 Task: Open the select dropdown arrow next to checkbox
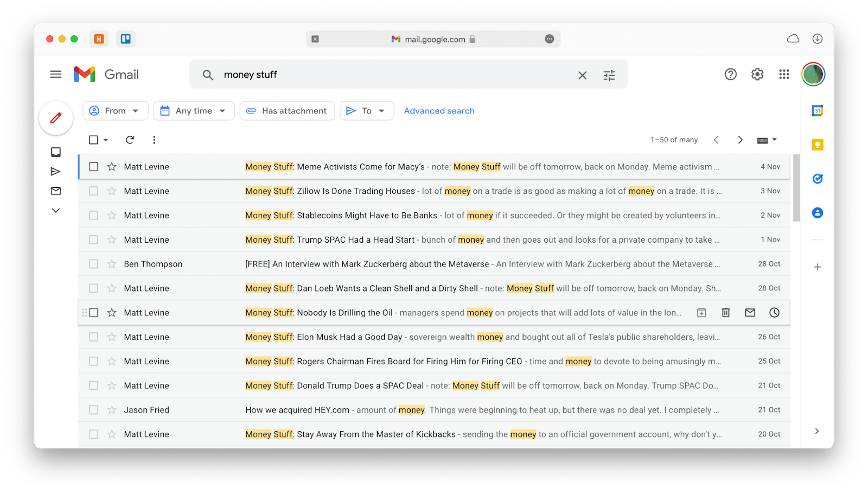[x=106, y=140]
